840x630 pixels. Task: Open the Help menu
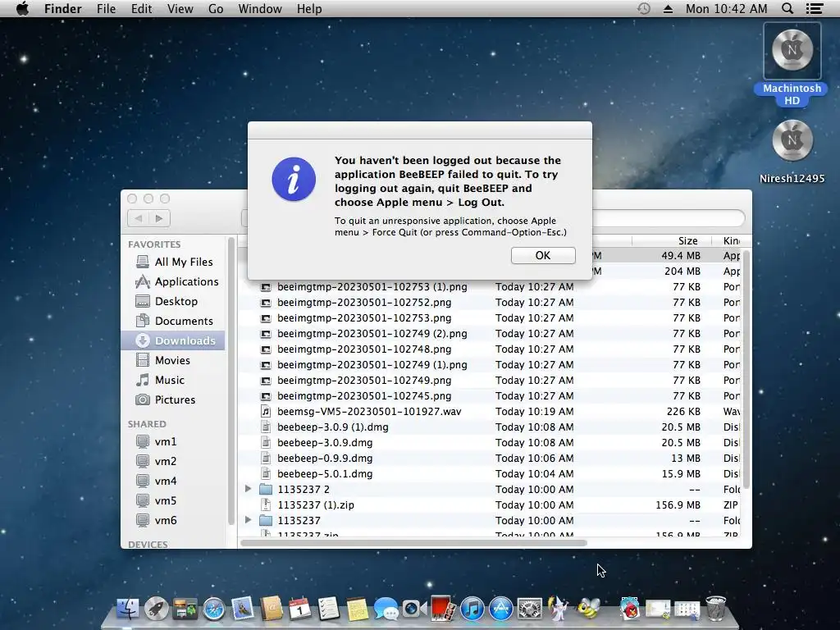pos(309,8)
